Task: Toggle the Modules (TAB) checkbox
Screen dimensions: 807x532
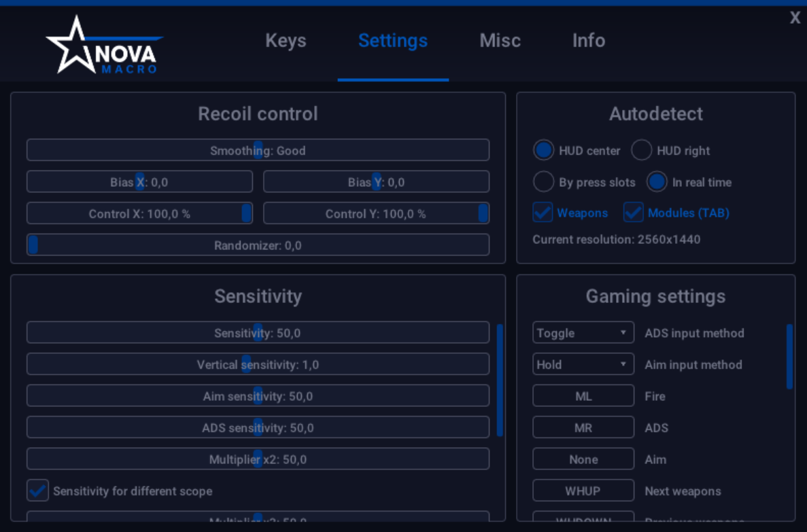Action: point(634,213)
